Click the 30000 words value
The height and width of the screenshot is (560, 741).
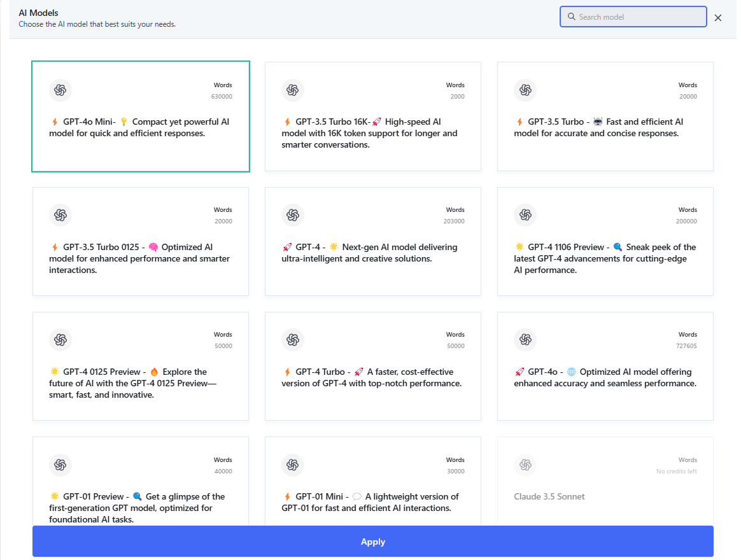tap(456, 471)
